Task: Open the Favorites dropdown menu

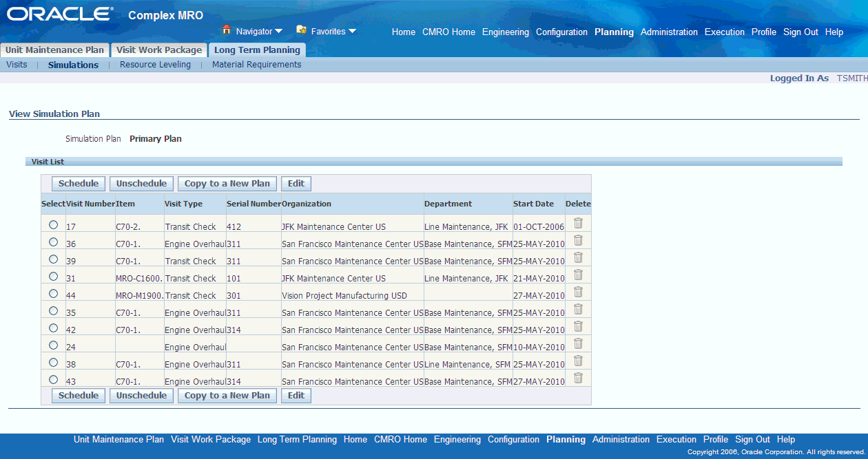Action: [333, 32]
